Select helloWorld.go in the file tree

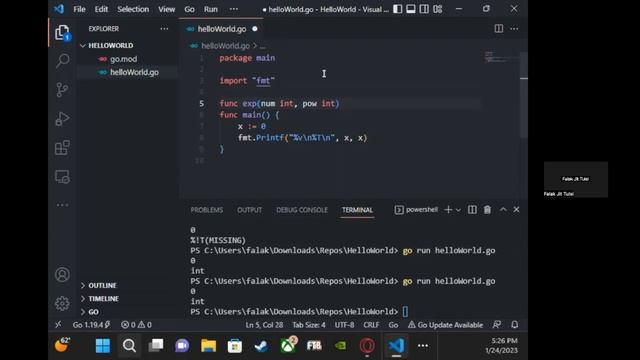[x=134, y=72]
